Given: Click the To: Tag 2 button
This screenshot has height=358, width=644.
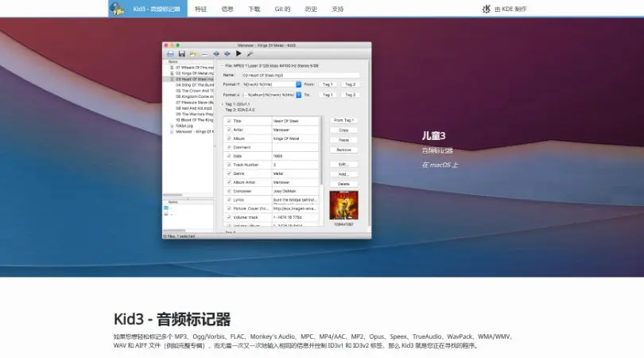Looking at the screenshot, I should [x=351, y=95].
